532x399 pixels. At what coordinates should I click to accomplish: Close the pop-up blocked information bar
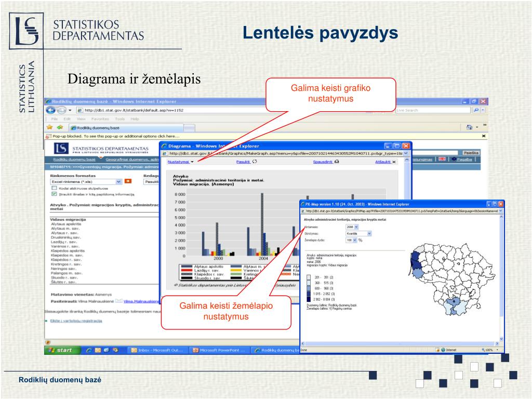484,136
